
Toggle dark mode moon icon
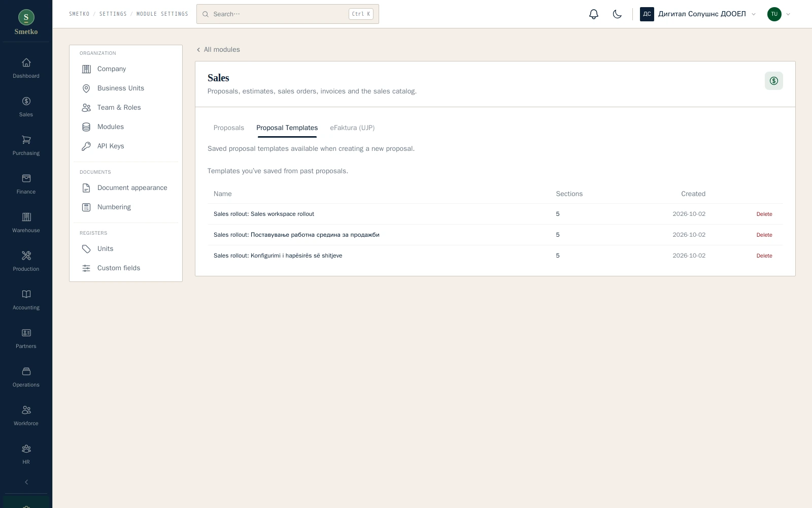617,14
